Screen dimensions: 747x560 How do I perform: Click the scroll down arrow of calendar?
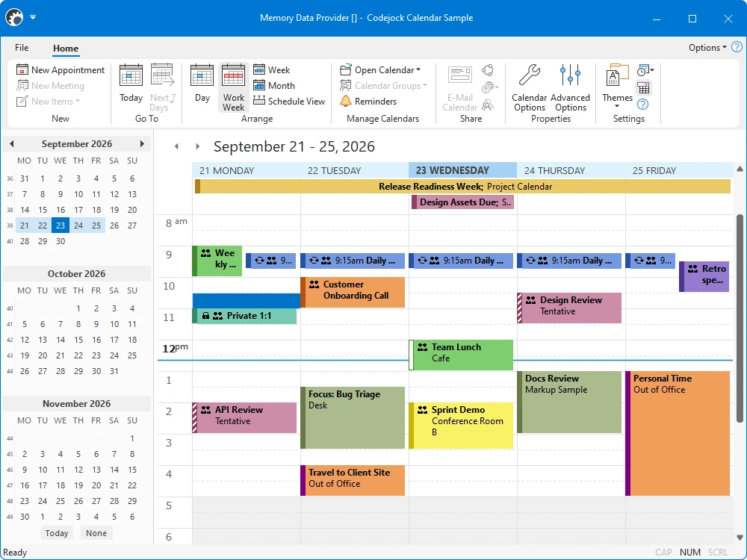tap(740, 538)
